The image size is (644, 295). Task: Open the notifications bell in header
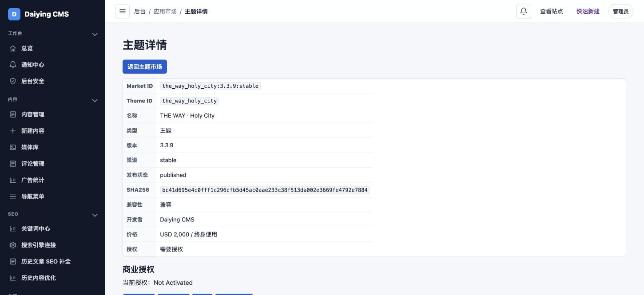pos(524,12)
